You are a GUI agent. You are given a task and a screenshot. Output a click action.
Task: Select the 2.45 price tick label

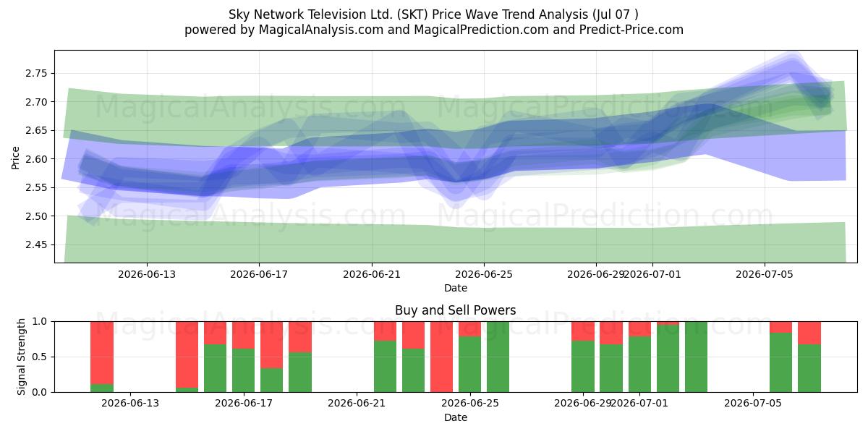[x=36, y=244]
